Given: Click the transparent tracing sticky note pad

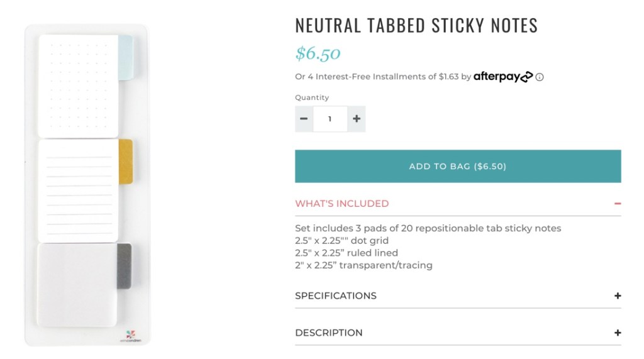Looking at the screenshot, I should (x=77, y=284).
